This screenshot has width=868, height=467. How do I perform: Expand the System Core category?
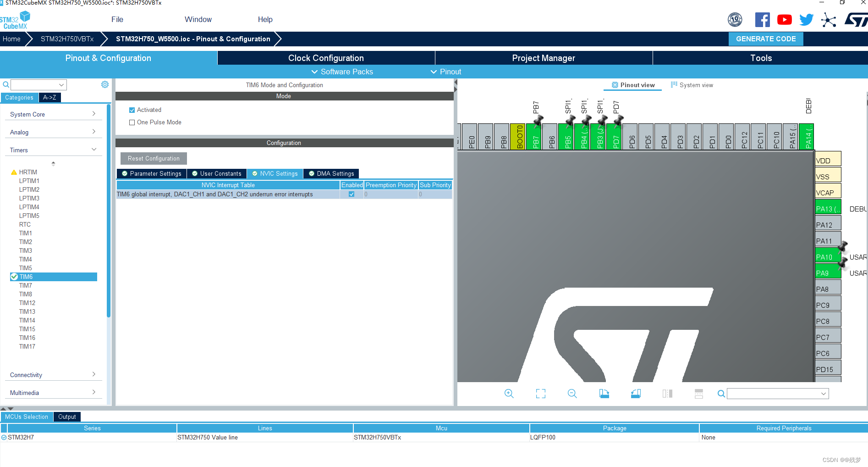[x=53, y=114]
